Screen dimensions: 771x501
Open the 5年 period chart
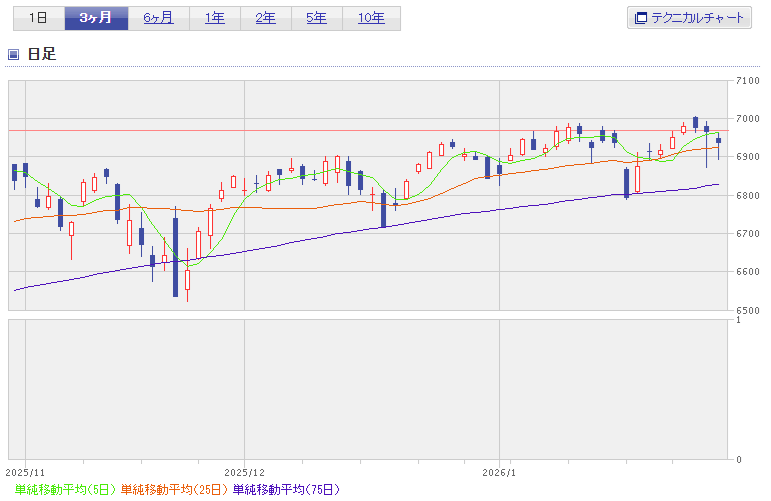coord(317,18)
